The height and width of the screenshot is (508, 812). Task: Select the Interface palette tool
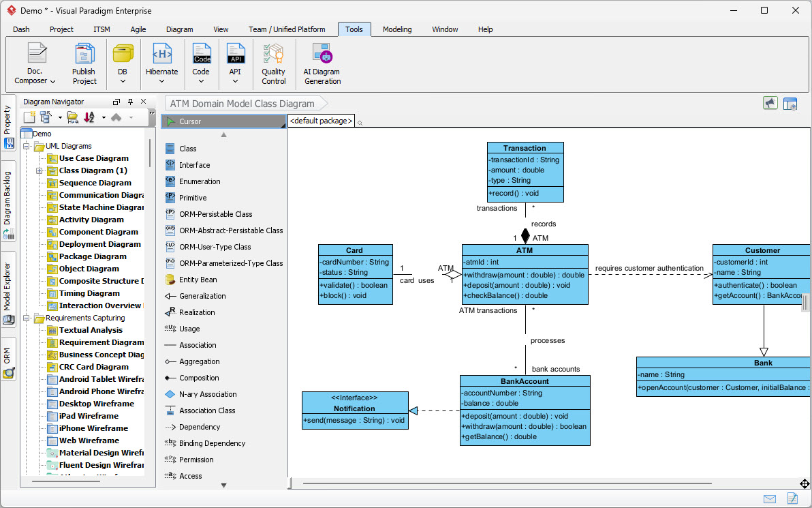[224, 165]
